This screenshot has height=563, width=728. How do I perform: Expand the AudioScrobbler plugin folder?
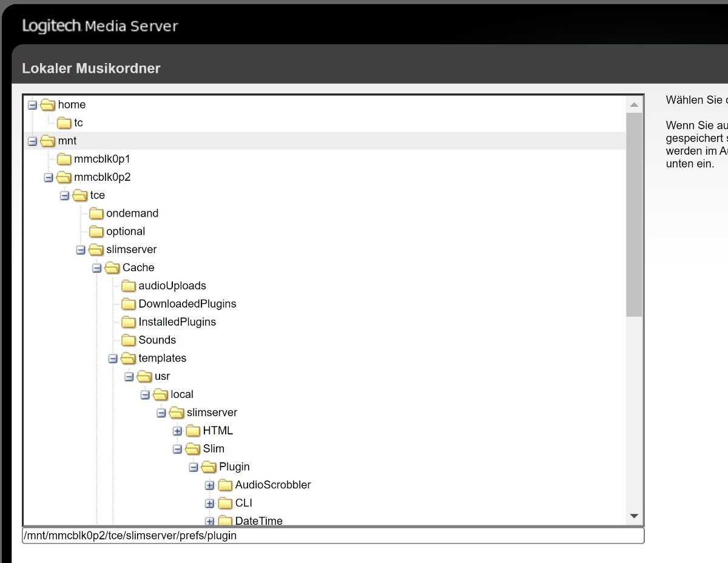(x=209, y=485)
